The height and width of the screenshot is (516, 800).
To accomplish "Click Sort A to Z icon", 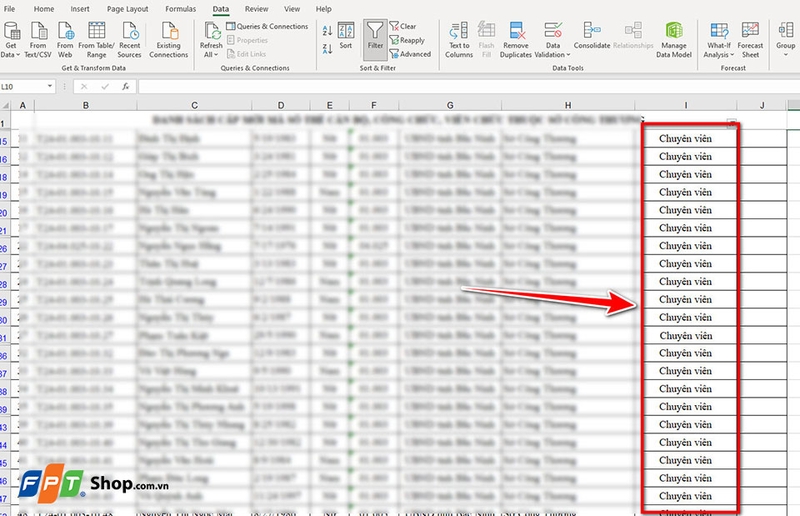I will coord(328,30).
